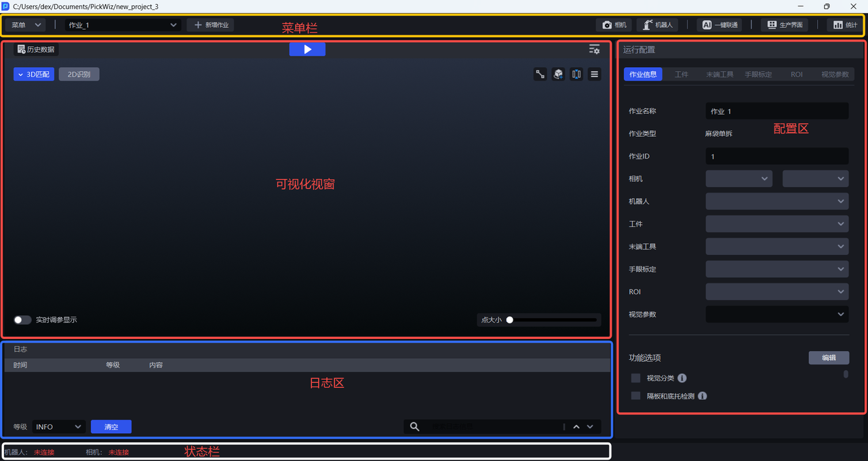Viewport: 868px width, 461px height.
Task: Open the 机器人 dropdown in 运行配置
Action: 776,201
